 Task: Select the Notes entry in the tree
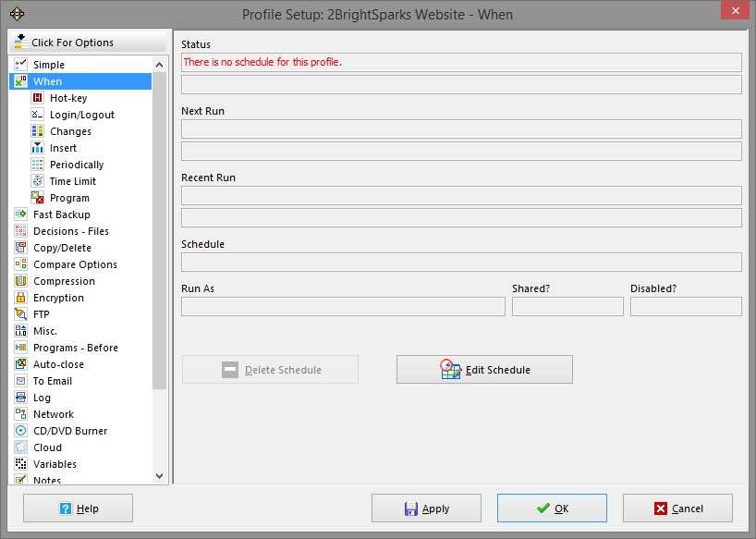pyautogui.click(x=47, y=480)
